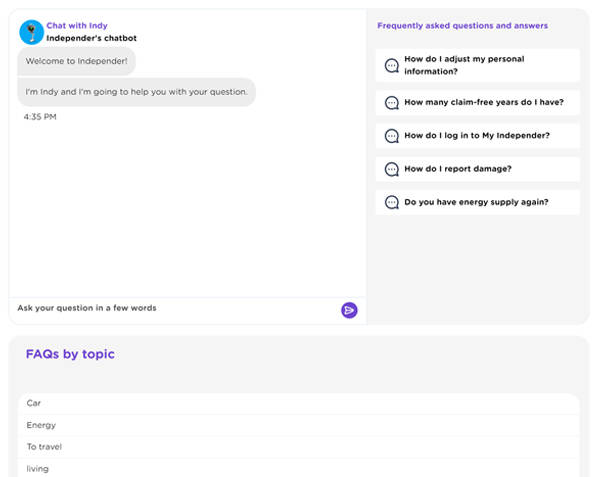Click the 'Welcome to Independer!' message bubble

coord(77,61)
